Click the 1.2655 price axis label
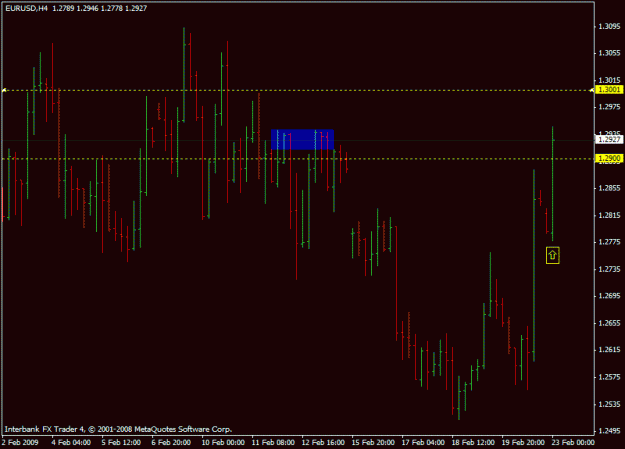 609,323
